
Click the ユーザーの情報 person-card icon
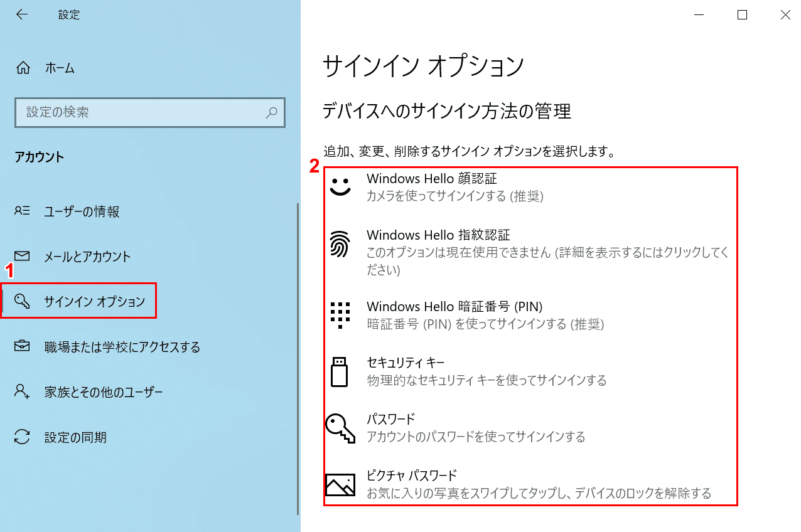pyautogui.click(x=22, y=211)
